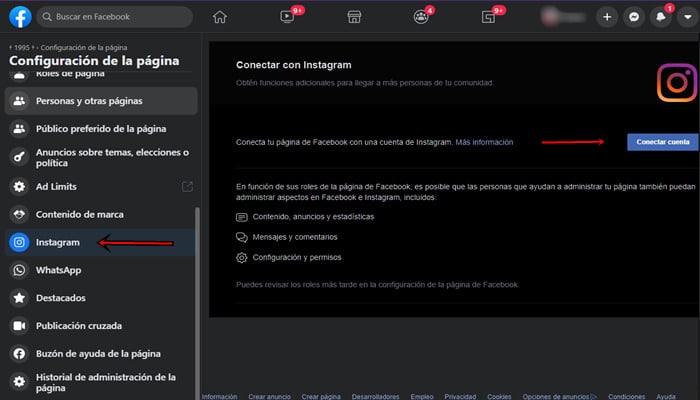Open footer link Información

tap(220, 396)
